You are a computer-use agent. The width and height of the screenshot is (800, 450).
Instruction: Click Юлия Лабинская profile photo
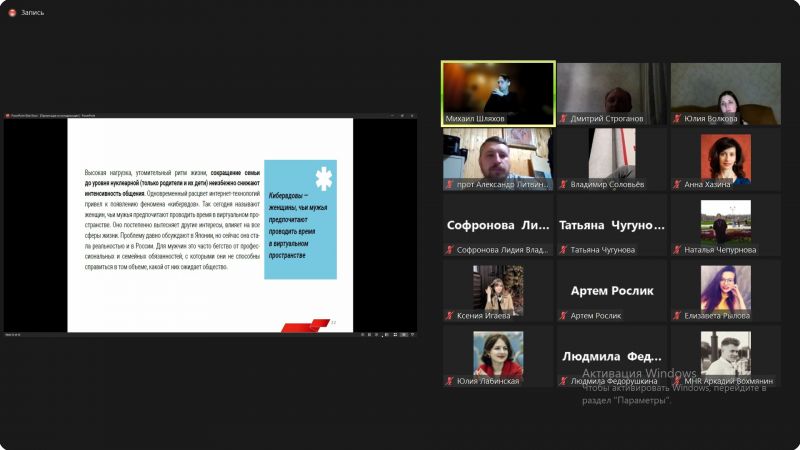(498, 354)
